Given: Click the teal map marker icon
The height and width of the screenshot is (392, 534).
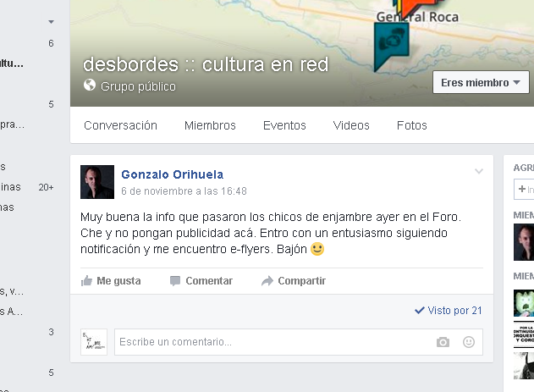Looking at the screenshot, I should click(391, 47).
